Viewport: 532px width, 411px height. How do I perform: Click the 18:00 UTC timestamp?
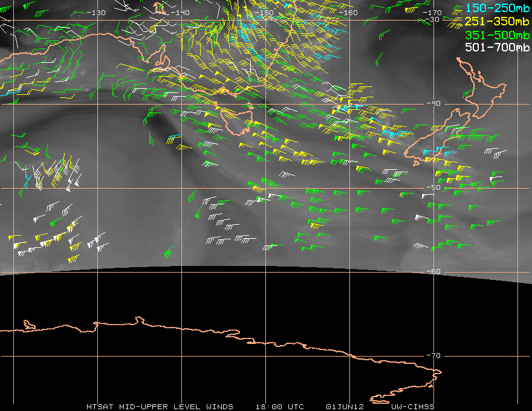pos(279,407)
